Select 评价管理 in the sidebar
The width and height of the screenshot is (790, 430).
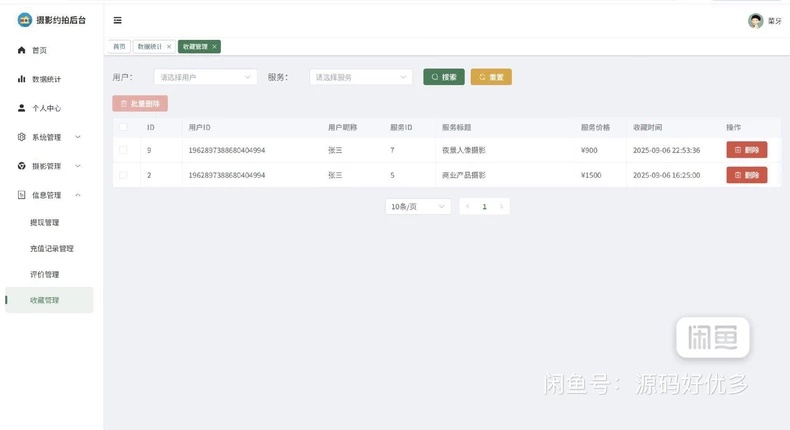point(44,274)
